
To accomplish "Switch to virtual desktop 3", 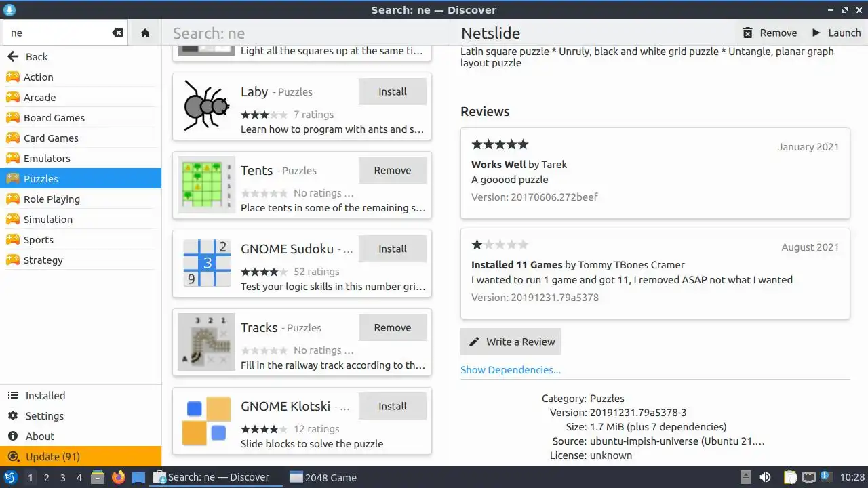I will [62, 477].
